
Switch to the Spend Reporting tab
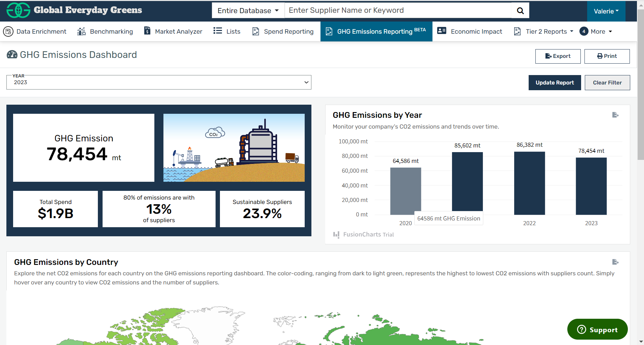point(283,32)
